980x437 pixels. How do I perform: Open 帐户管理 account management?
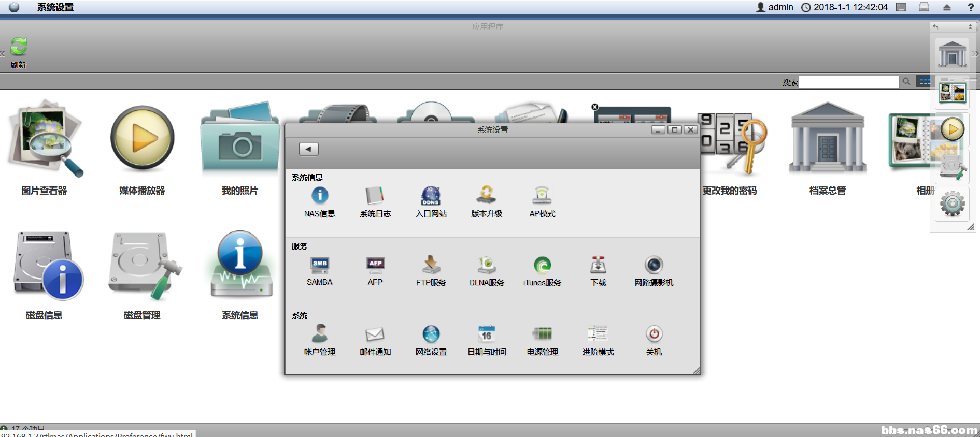pyautogui.click(x=319, y=334)
